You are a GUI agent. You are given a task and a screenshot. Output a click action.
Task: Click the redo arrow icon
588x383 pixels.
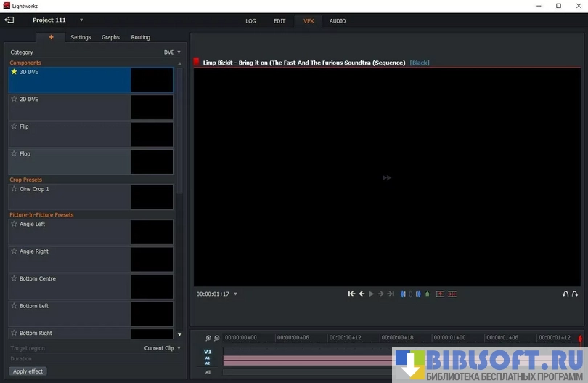pos(575,294)
